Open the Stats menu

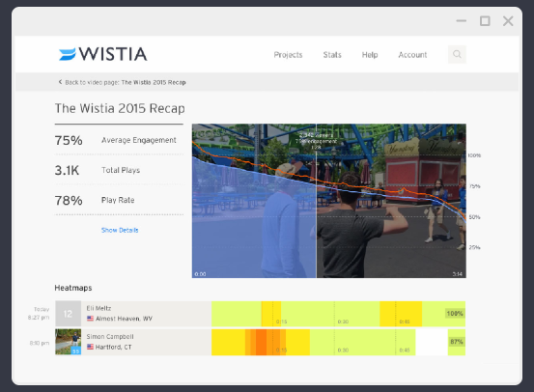[x=332, y=55]
